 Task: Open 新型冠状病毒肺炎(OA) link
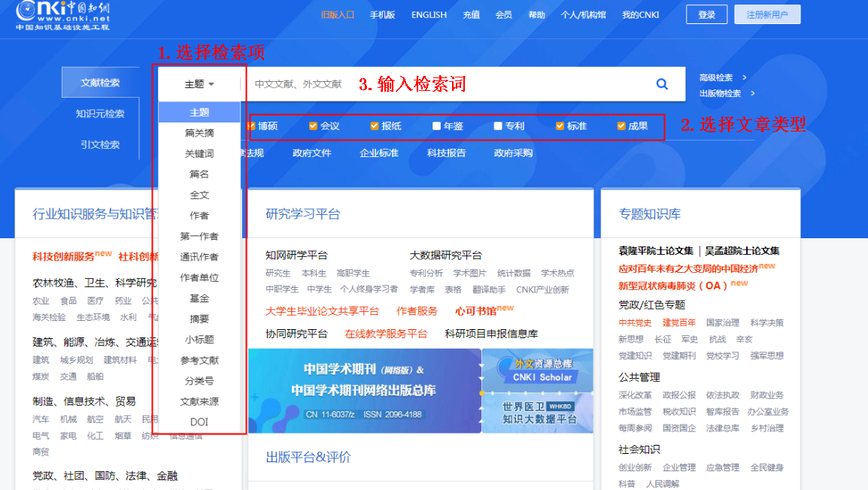pyautogui.click(x=673, y=286)
